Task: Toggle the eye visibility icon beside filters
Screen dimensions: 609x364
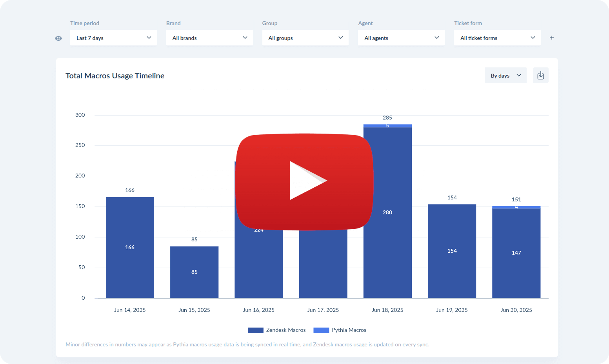Action: coord(58,38)
